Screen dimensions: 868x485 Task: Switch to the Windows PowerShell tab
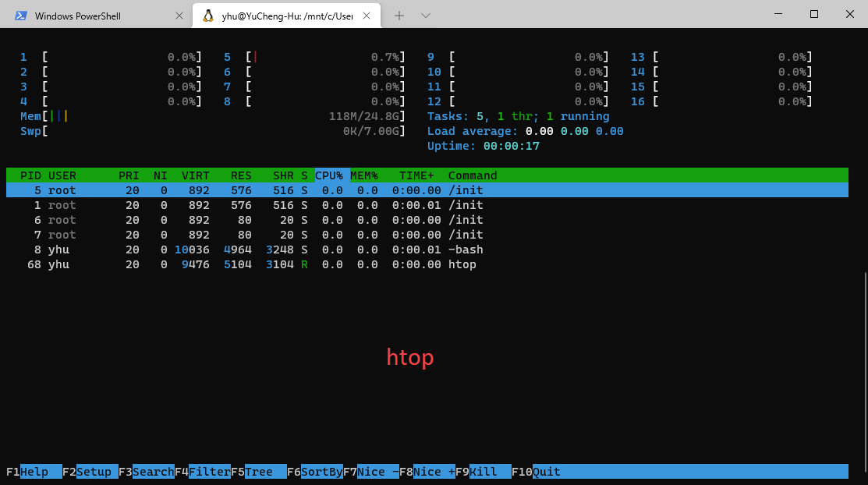click(x=95, y=16)
